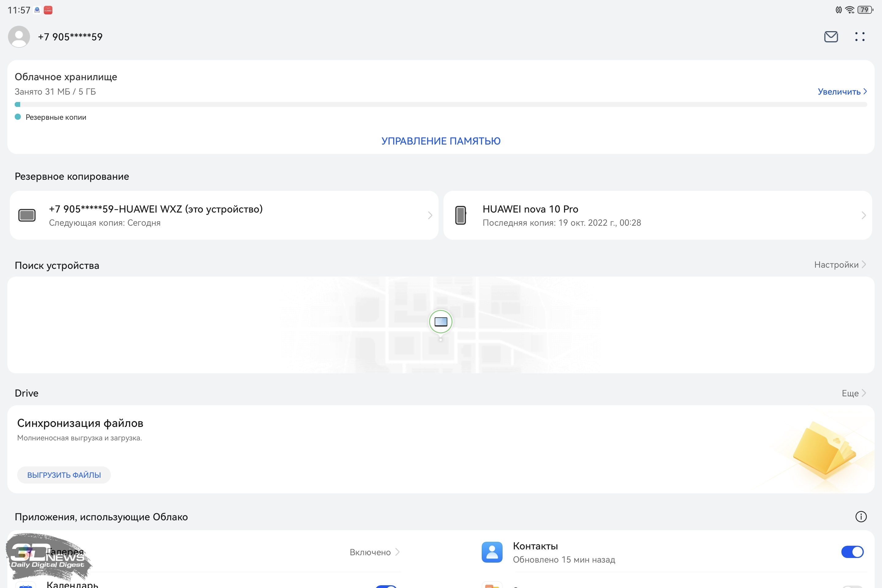This screenshot has width=882, height=588.
Task: Tap the 11:57 clock in status bar
Action: coord(19,10)
